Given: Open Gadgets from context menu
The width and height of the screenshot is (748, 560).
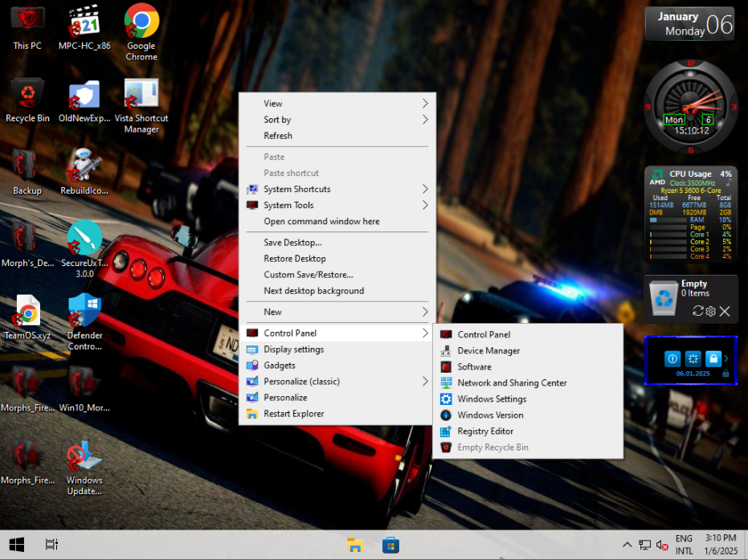Looking at the screenshot, I should tap(337, 366).
